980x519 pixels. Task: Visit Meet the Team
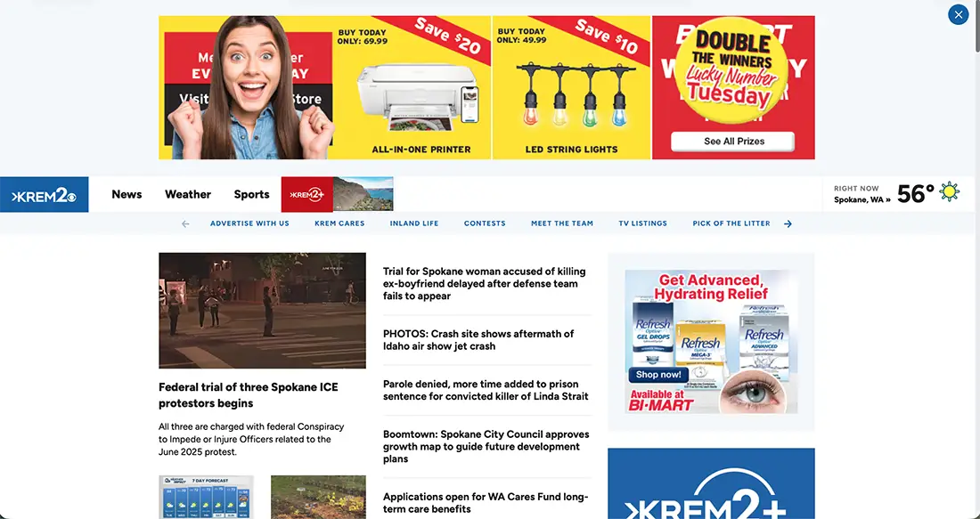(562, 223)
